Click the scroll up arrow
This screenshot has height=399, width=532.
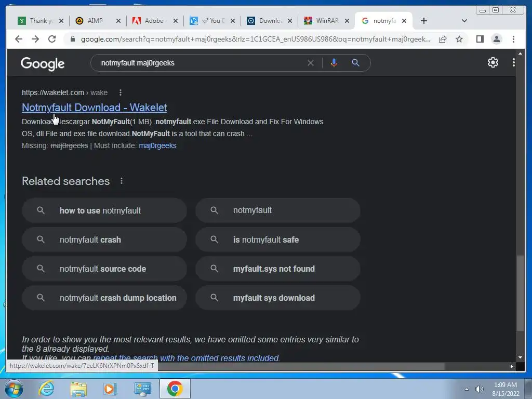[520, 54]
